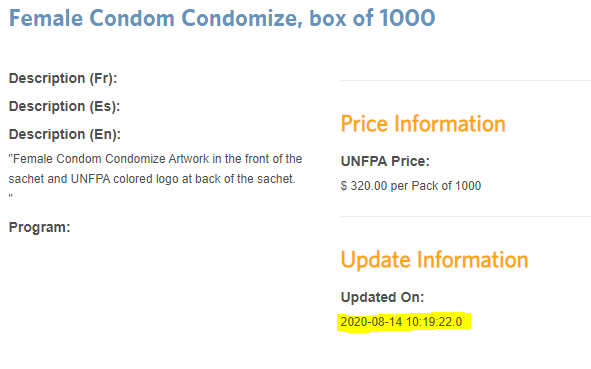Click the divider line above Price Information
This screenshot has width=591, height=369.
pyautogui.click(x=466, y=80)
